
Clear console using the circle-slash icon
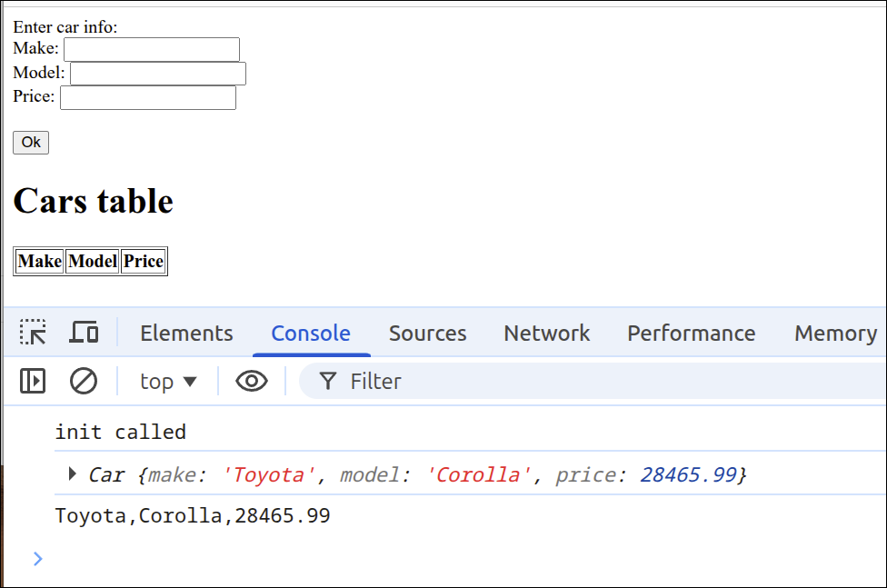tap(84, 381)
